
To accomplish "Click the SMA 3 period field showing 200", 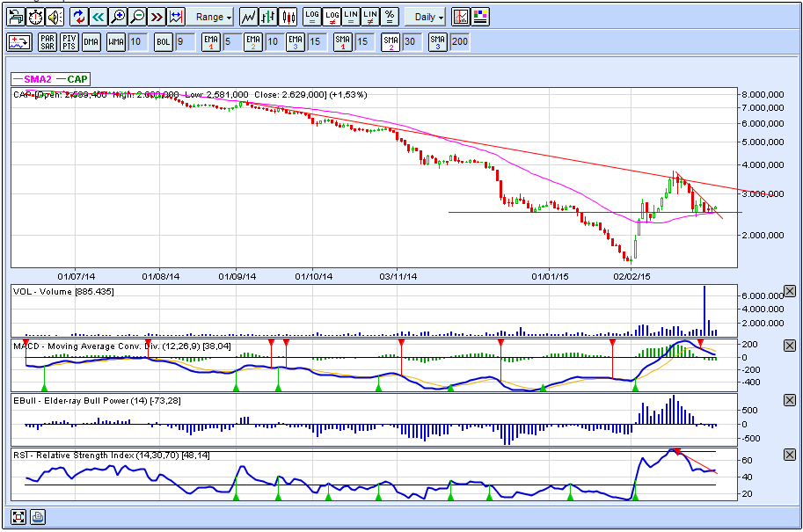I will (459, 41).
